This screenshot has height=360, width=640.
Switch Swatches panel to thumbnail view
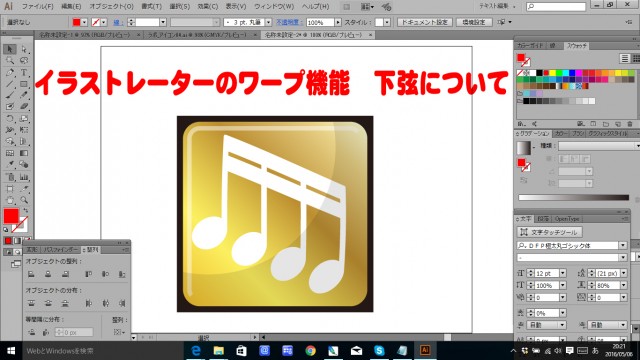pyautogui.click(x=636, y=59)
